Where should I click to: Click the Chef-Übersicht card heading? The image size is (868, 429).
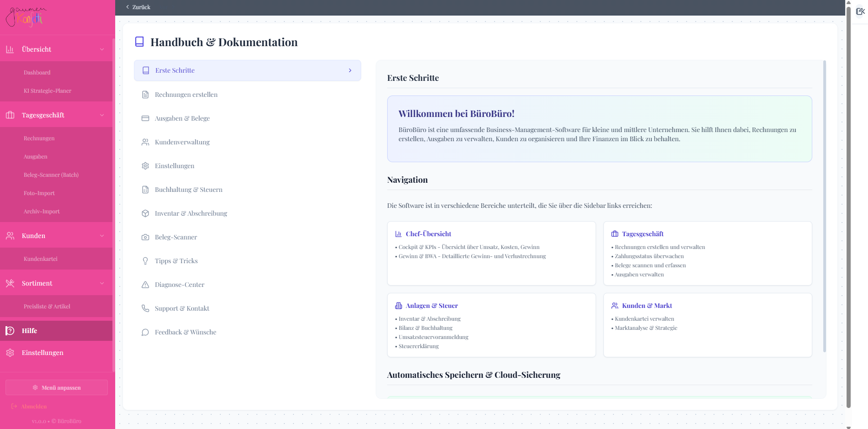pos(428,234)
